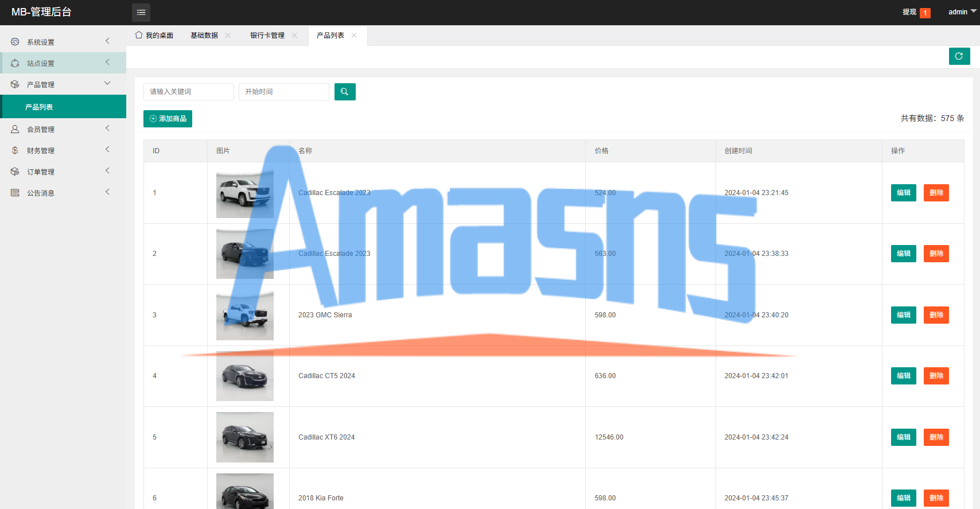Click the 开始时间 date input
The height and width of the screenshot is (509, 980).
[x=284, y=92]
